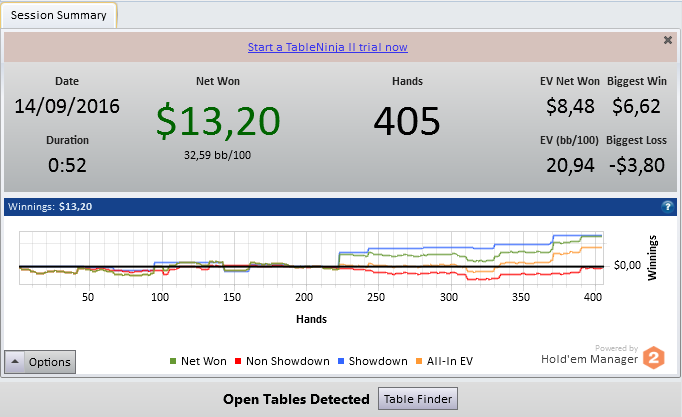Image resolution: width=682 pixels, height=417 pixels.
Task: Toggle the All-In EV legend label
Action: tap(450, 361)
